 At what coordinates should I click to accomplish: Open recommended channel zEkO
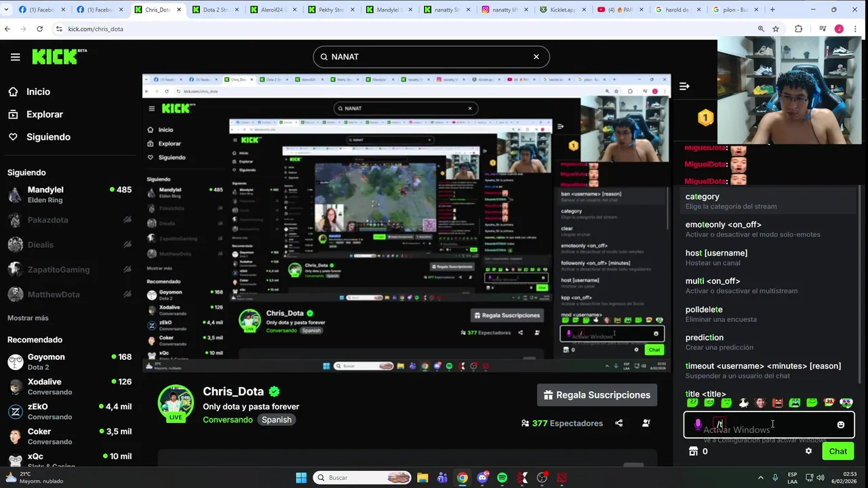tap(69, 411)
